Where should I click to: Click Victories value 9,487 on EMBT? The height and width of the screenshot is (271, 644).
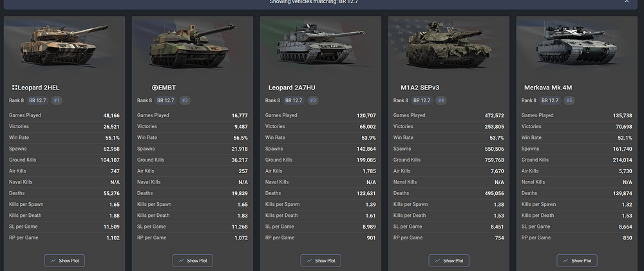point(241,127)
